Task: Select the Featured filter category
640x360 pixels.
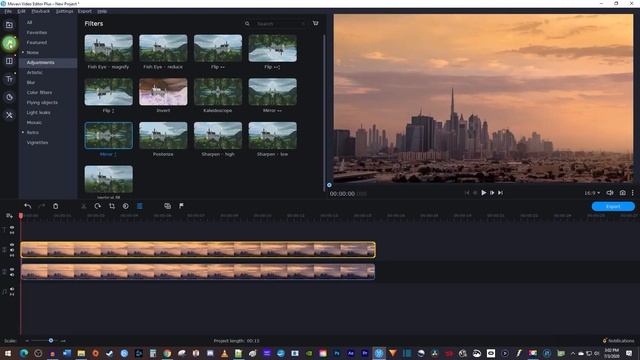Action: [37, 42]
